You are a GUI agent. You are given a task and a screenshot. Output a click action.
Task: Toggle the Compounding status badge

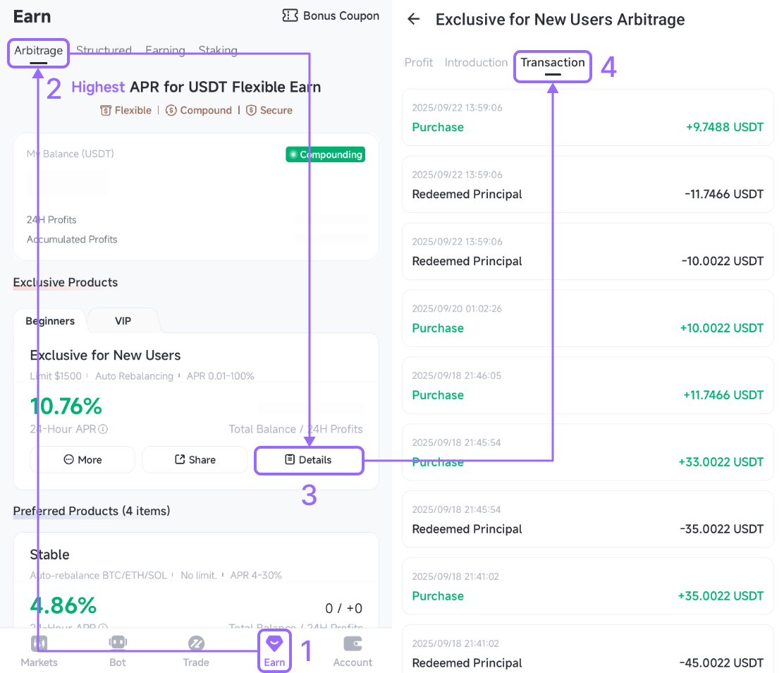(326, 154)
